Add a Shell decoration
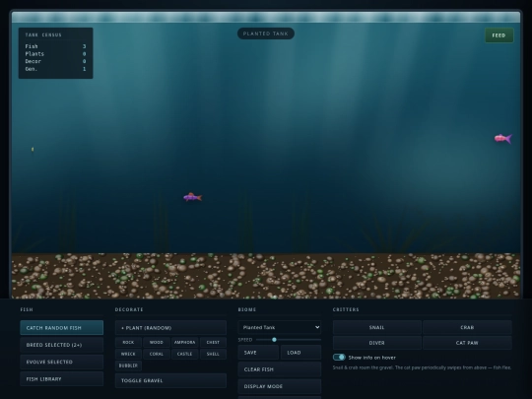Image resolution: width=532 pixels, height=399 pixels. point(213,354)
